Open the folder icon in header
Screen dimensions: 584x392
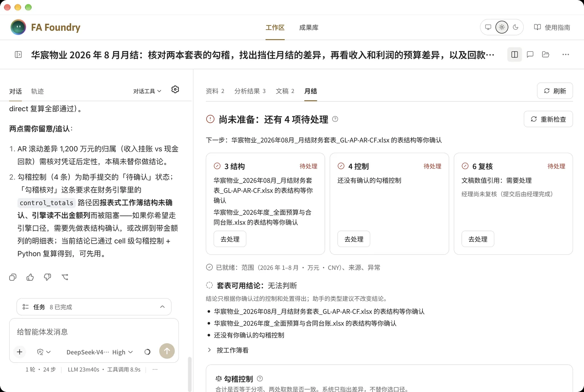tap(546, 55)
